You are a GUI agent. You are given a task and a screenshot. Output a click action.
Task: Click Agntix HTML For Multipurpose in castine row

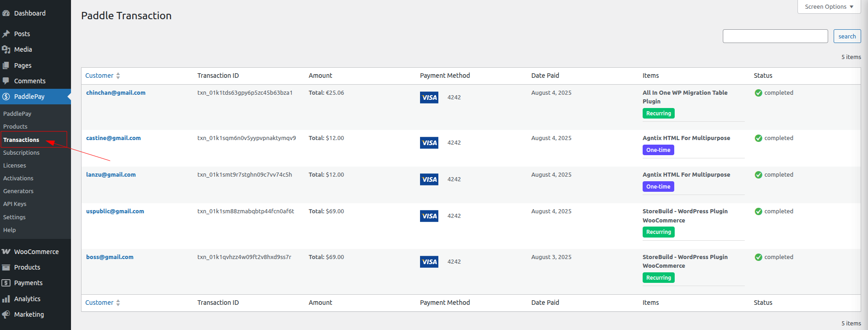(x=686, y=138)
